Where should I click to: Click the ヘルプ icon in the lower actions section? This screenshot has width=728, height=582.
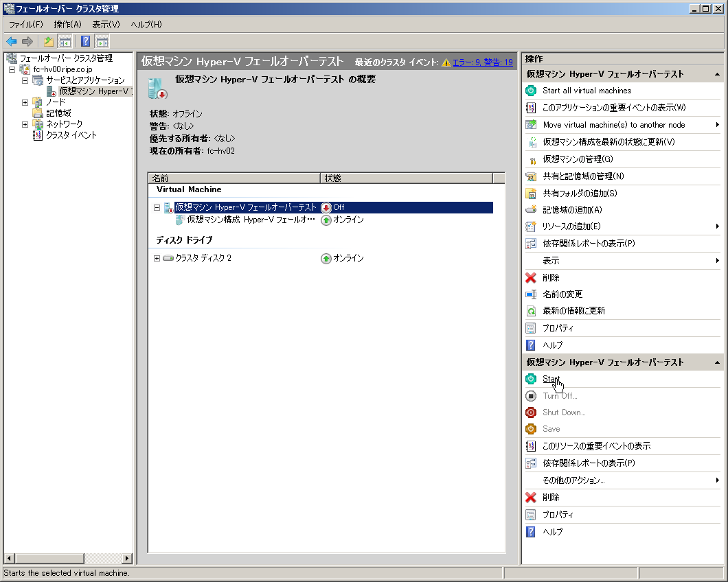pyautogui.click(x=531, y=531)
